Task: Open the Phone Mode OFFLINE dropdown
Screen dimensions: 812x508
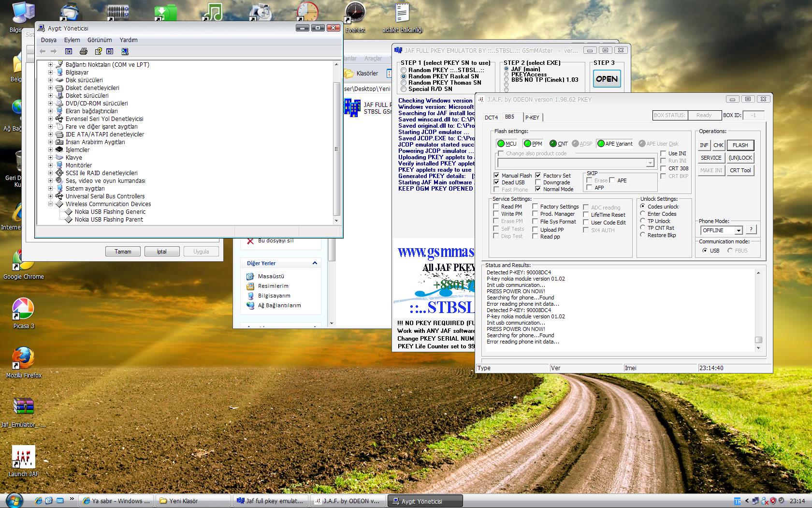Action: [738, 231]
